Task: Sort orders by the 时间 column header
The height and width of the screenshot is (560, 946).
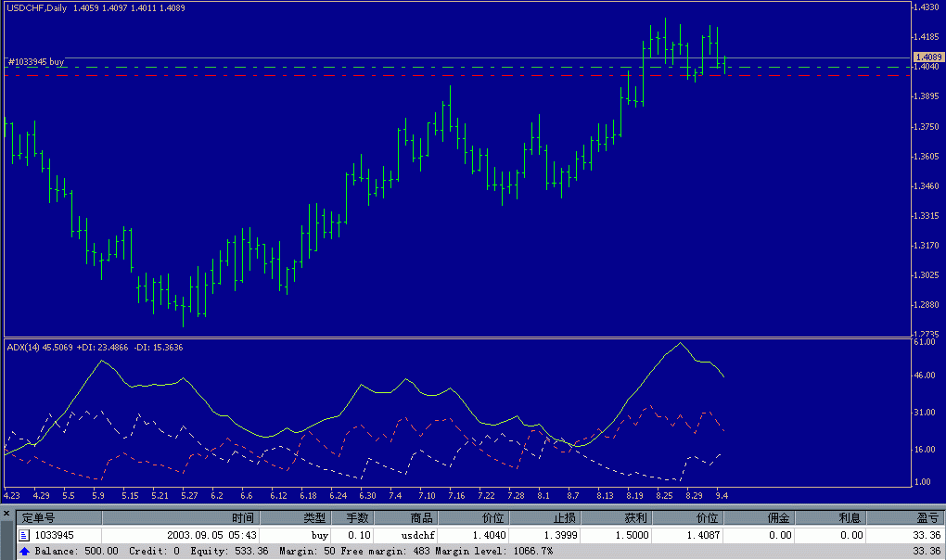Action: click(181, 517)
